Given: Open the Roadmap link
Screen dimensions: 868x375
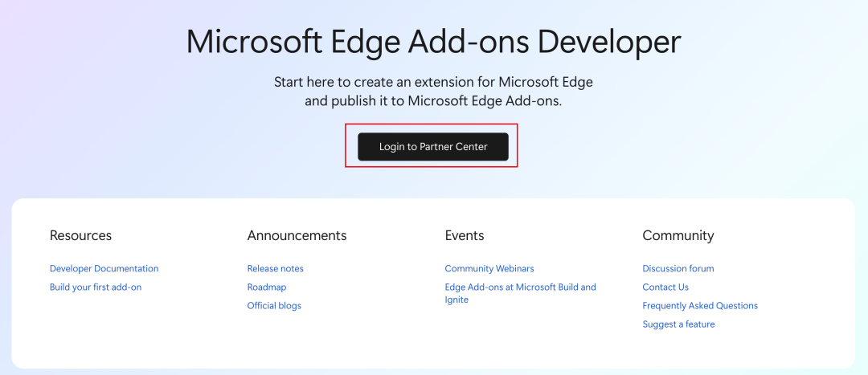Looking at the screenshot, I should [266, 287].
